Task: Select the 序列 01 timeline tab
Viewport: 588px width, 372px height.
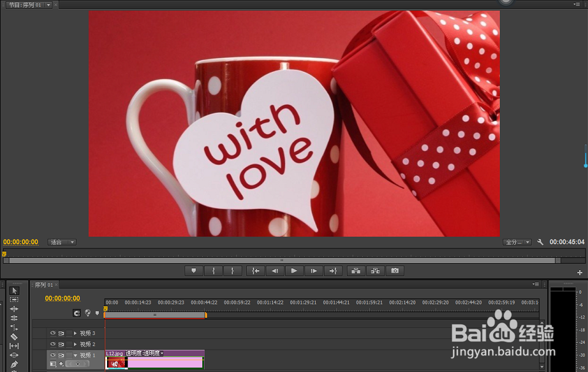Action: coord(44,285)
